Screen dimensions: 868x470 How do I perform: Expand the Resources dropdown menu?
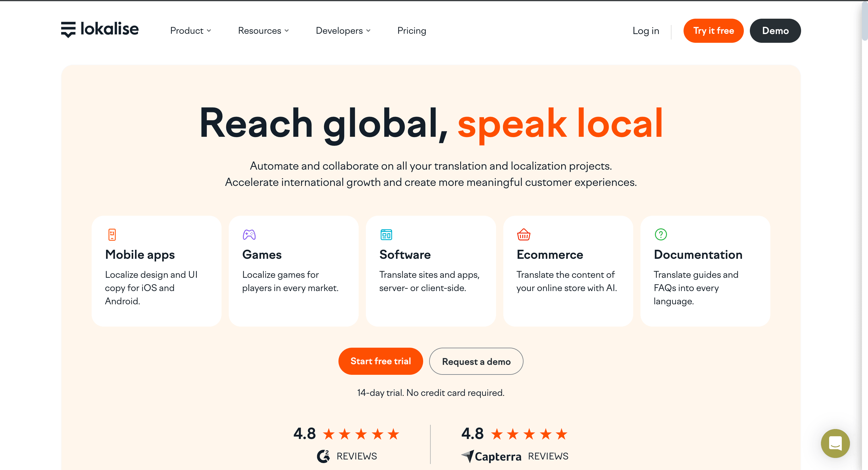(263, 31)
